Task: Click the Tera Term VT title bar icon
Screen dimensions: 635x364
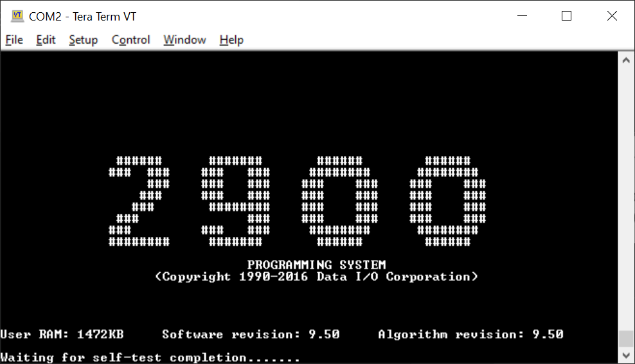Action: pyautogui.click(x=17, y=16)
